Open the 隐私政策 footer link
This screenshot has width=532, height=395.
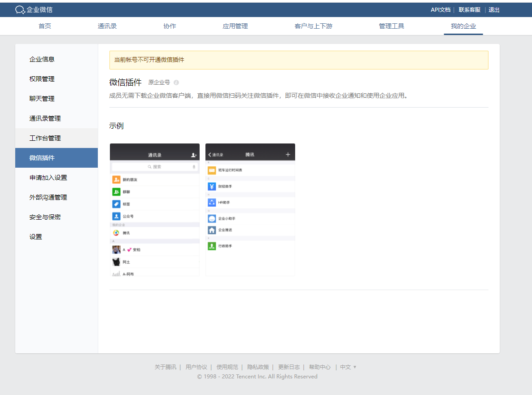pos(258,367)
